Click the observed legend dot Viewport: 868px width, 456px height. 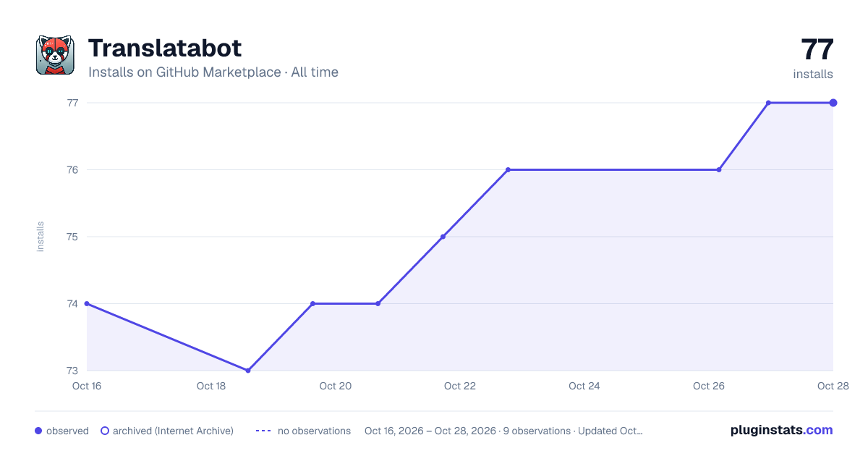[38, 431]
